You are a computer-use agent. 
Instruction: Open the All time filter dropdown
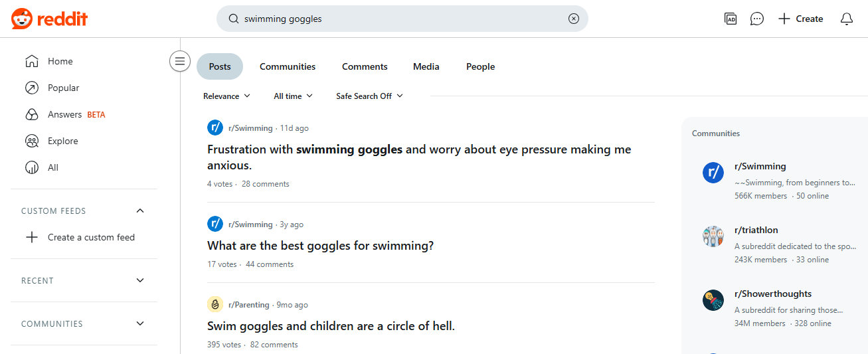(293, 96)
